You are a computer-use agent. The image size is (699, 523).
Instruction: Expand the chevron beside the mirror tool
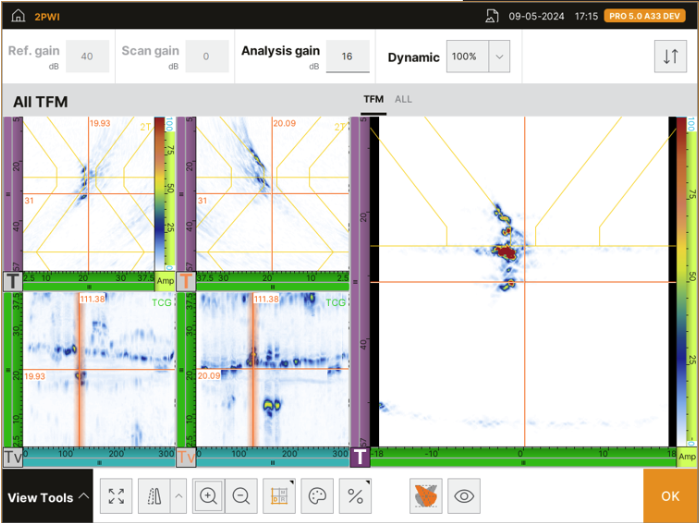click(x=178, y=496)
